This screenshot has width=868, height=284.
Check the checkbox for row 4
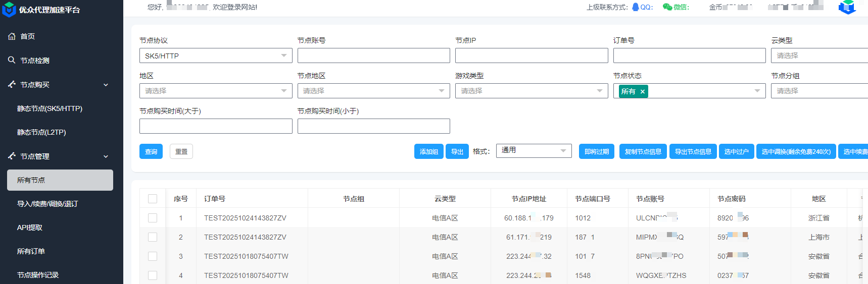153,275
